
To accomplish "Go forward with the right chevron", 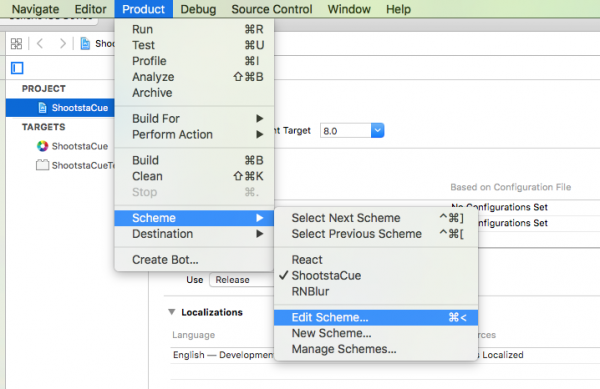I will coord(62,44).
